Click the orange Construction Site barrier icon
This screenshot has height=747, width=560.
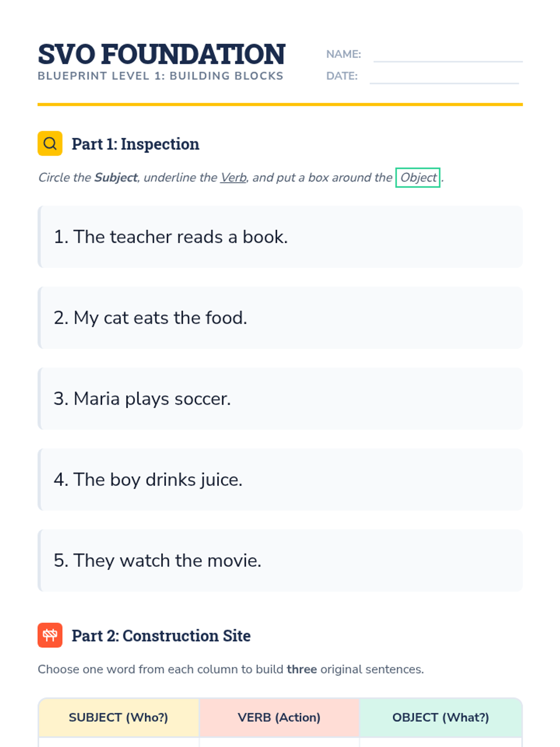[x=50, y=635]
